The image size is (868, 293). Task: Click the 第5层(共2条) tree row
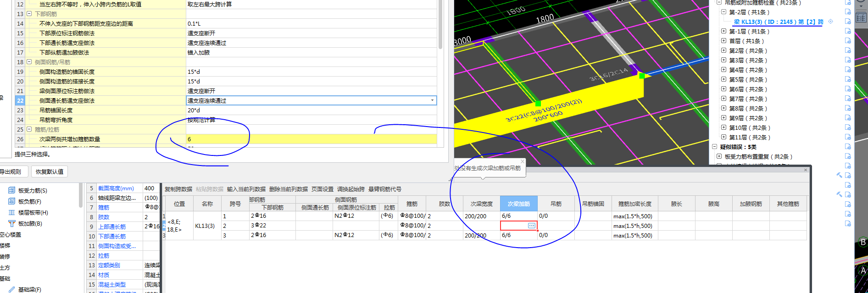point(748,79)
